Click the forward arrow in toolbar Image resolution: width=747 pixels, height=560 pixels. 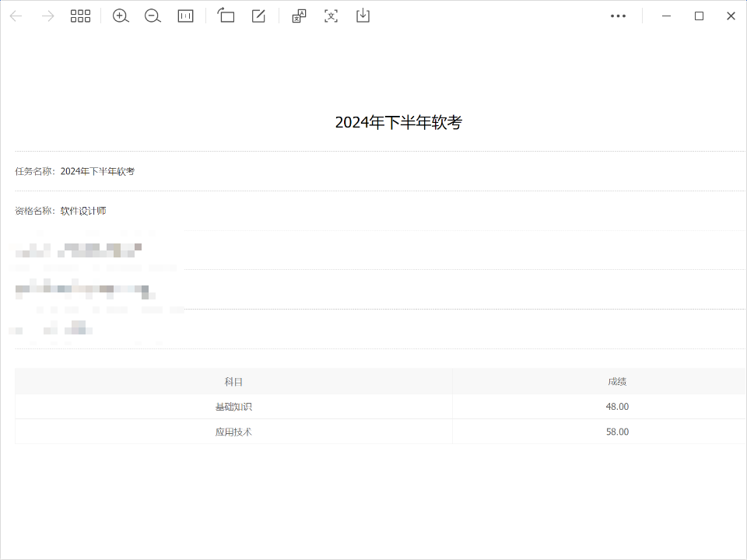pyautogui.click(x=48, y=16)
